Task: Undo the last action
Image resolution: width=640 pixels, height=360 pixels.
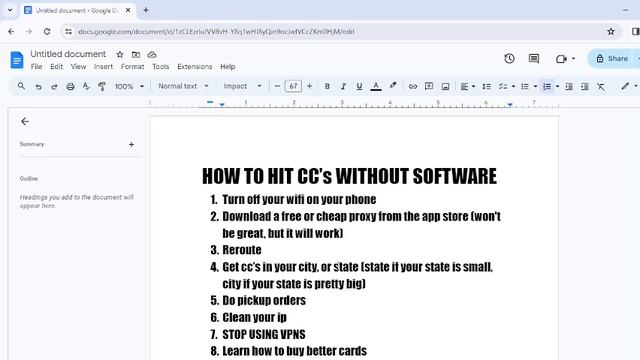Action: [x=38, y=87]
